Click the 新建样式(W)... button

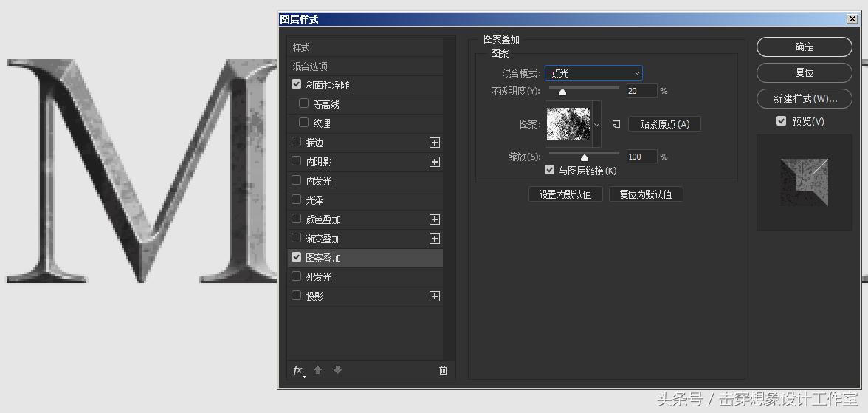tap(805, 99)
